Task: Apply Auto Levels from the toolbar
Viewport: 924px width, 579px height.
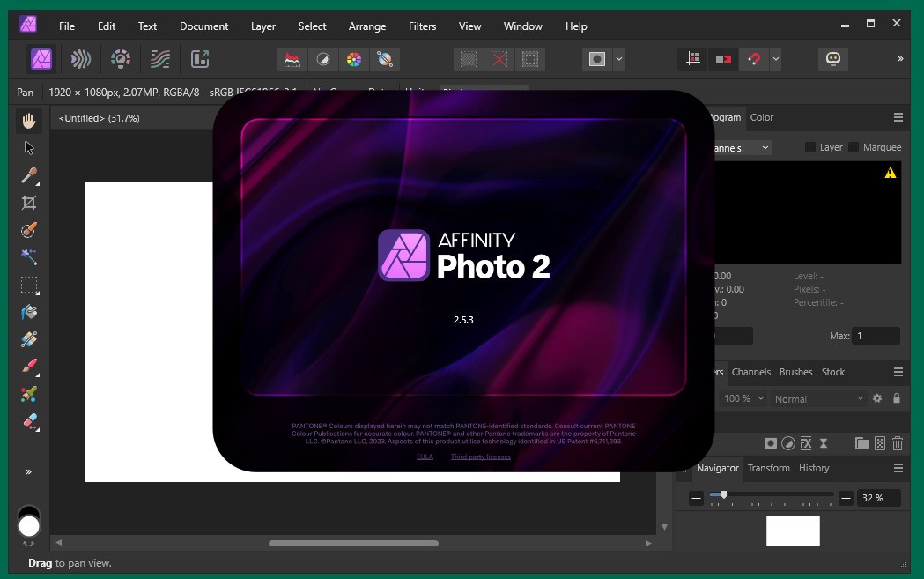Action: click(x=292, y=59)
